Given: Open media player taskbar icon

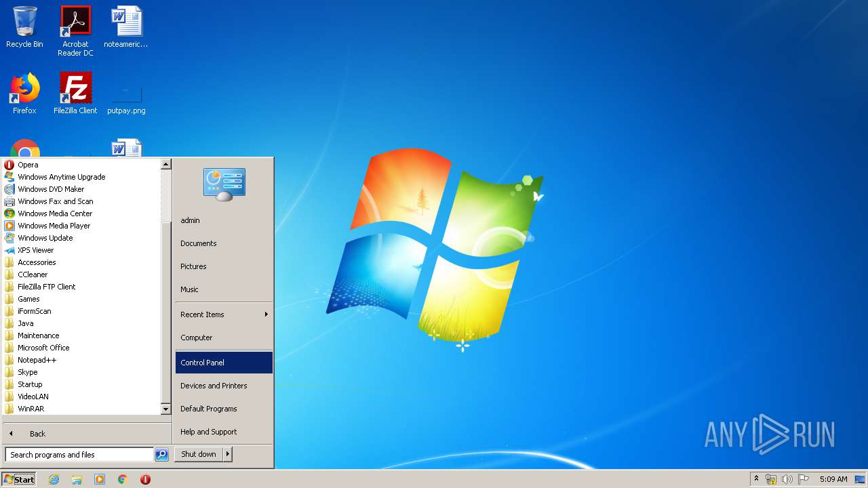Looking at the screenshot, I should [100, 479].
